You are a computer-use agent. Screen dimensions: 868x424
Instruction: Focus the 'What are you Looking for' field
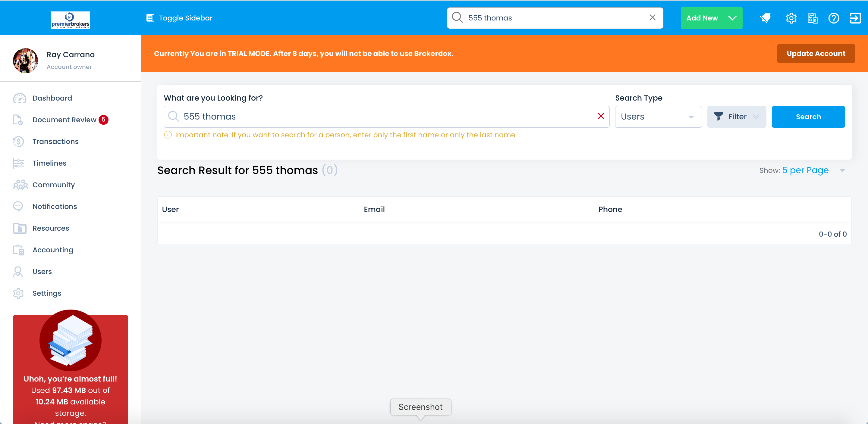(x=386, y=117)
